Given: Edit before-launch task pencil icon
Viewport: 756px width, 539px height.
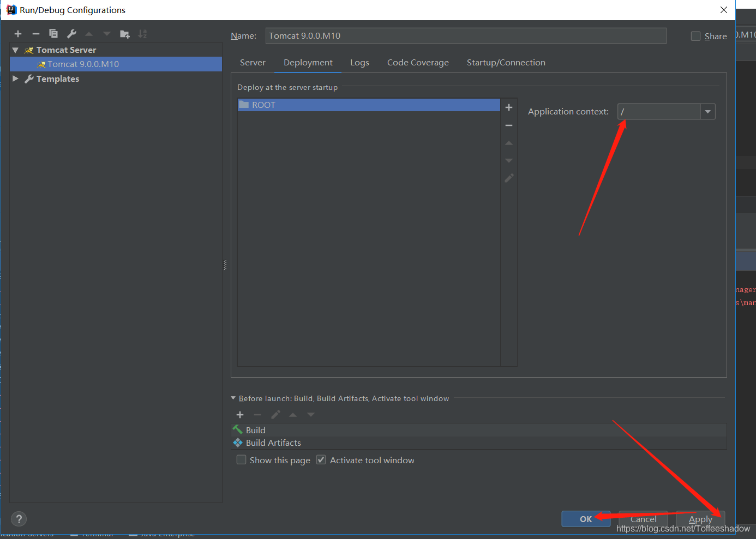Looking at the screenshot, I should coord(275,415).
